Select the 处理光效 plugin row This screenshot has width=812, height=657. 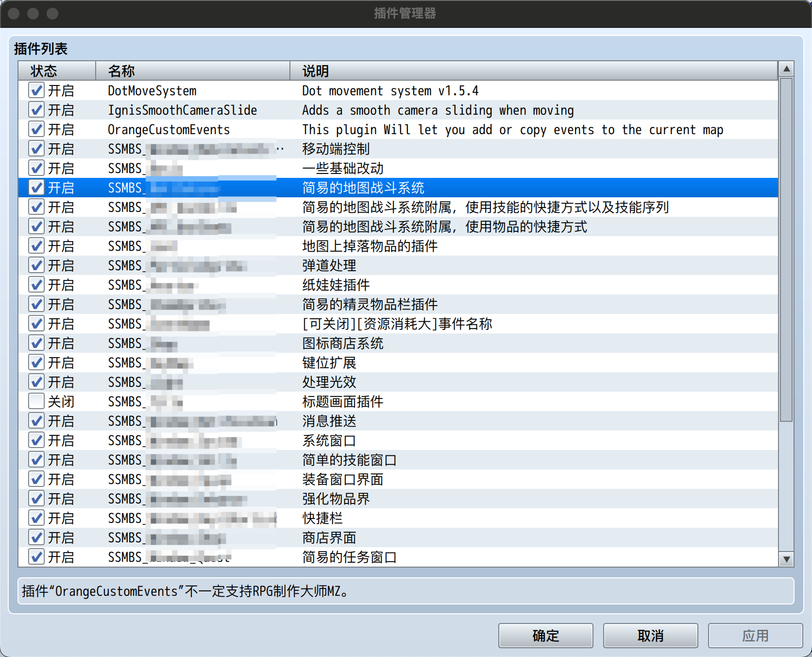(398, 382)
